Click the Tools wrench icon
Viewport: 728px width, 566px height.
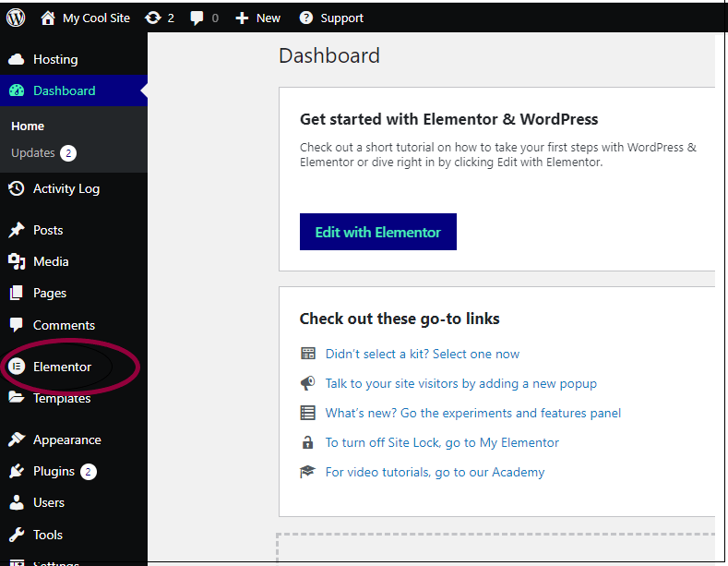17,535
